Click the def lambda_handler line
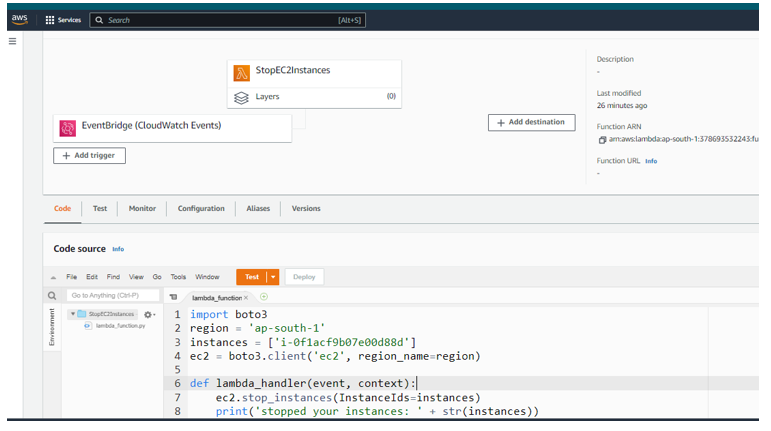Image resolution: width=771 pixels, height=431 pixels. 303,384
